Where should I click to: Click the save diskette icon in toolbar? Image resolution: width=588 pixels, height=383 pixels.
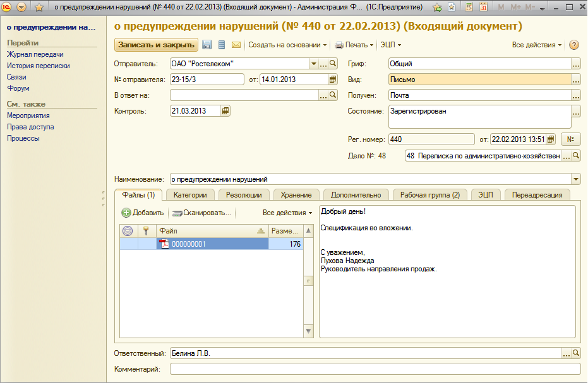point(207,45)
